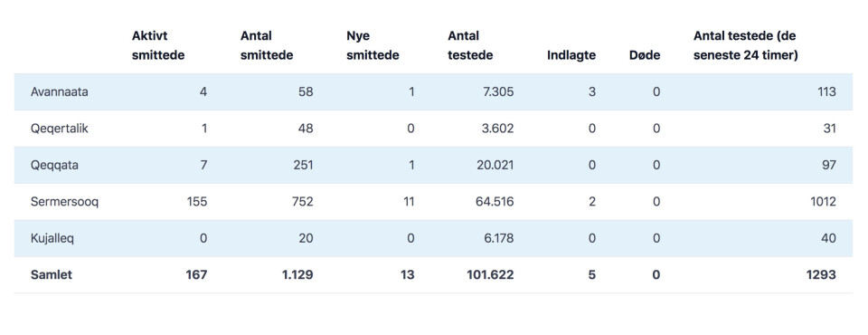Click Sermersooq's 24-hour tested value 1012
Screen dimensions: 868x335
pos(824,202)
